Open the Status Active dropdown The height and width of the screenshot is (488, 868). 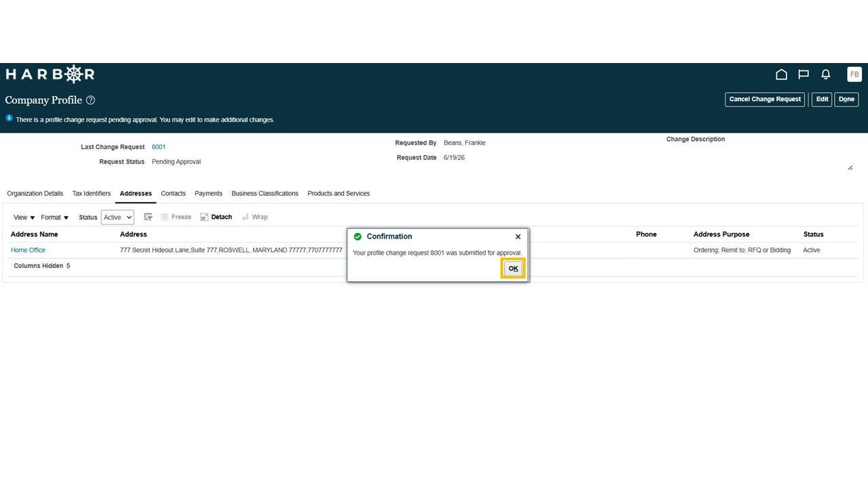tap(117, 217)
